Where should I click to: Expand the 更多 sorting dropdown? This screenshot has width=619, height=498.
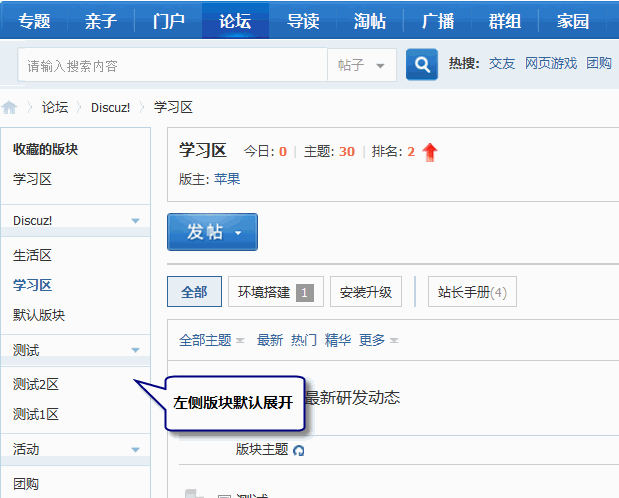pos(379,340)
